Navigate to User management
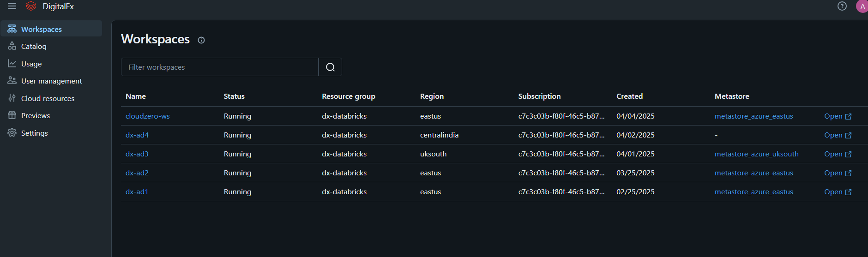The image size is (868, 257). coord(51,81)
